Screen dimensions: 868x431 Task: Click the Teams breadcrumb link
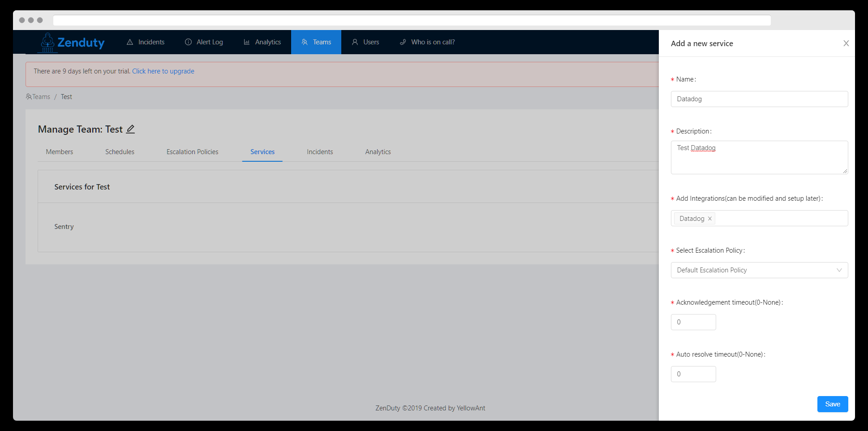click(41, 97)
